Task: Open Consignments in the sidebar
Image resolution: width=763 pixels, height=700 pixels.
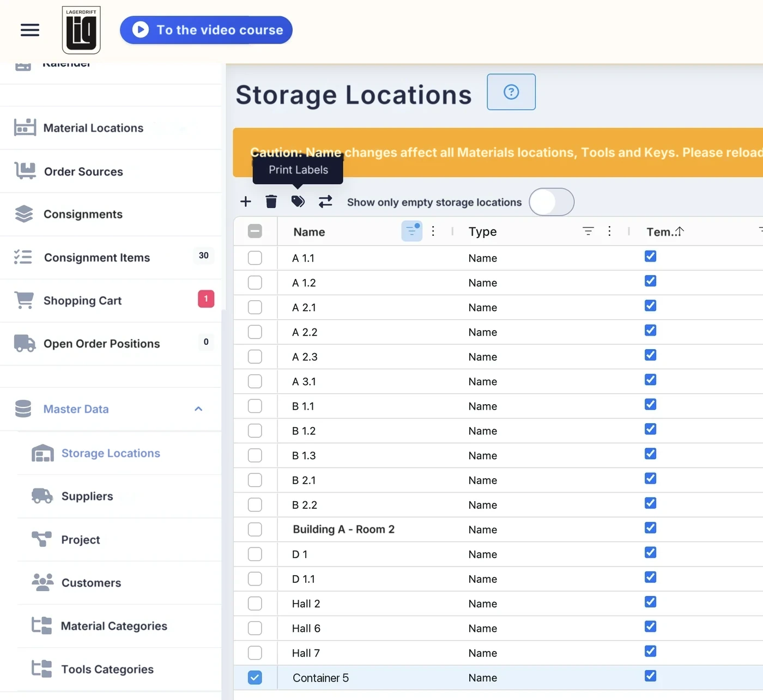Action: tap(111, 214)
